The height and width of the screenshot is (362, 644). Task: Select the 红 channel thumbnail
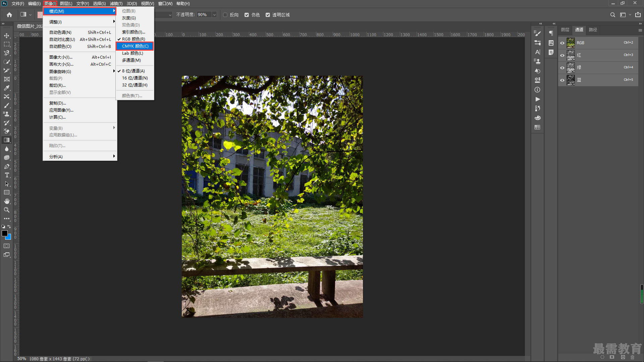[571, 55]
